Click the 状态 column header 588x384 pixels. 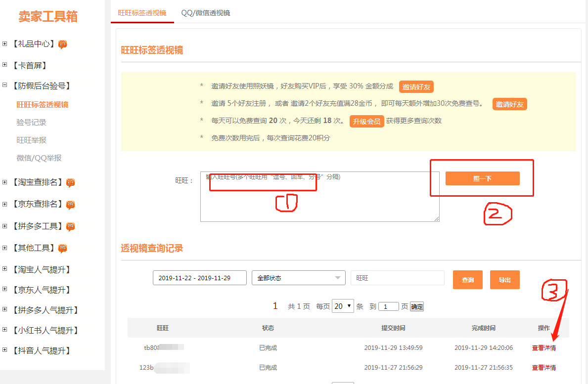268,328
